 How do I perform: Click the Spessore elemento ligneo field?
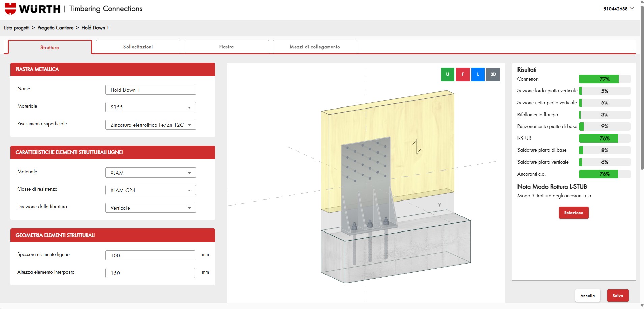(x=150, y=255)
